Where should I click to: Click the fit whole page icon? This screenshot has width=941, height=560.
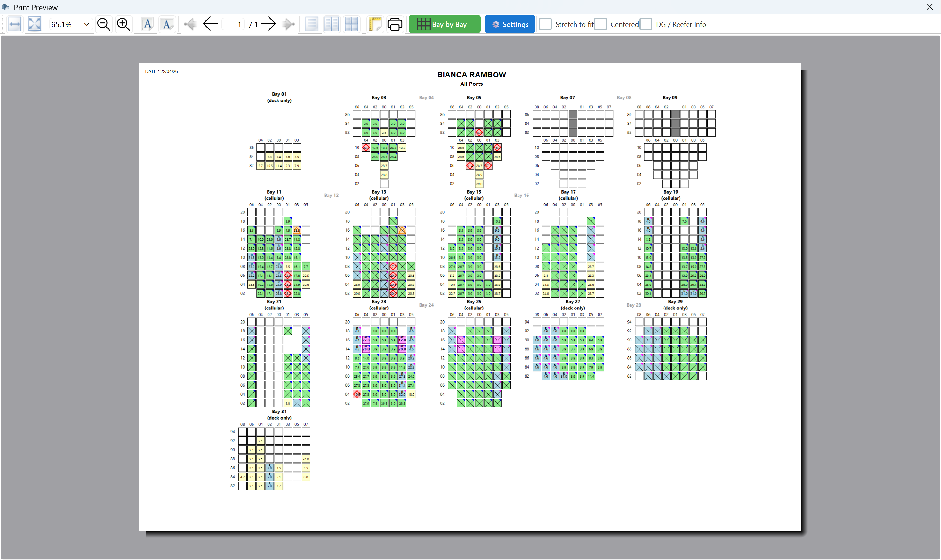35,25
